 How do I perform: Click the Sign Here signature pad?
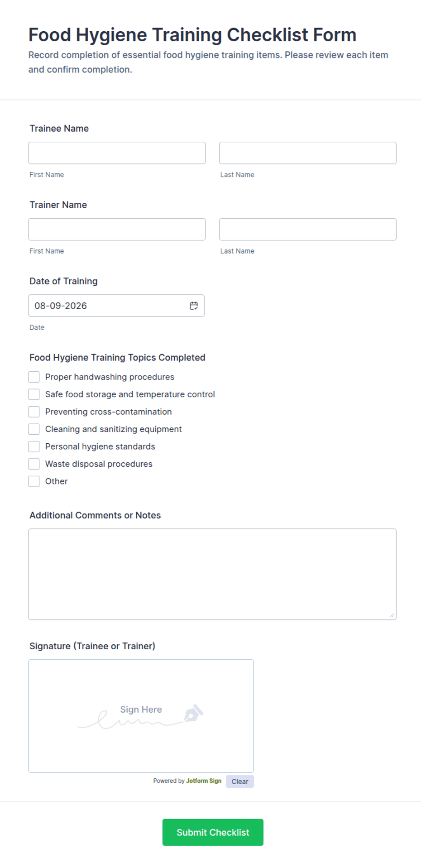point(141,716)
